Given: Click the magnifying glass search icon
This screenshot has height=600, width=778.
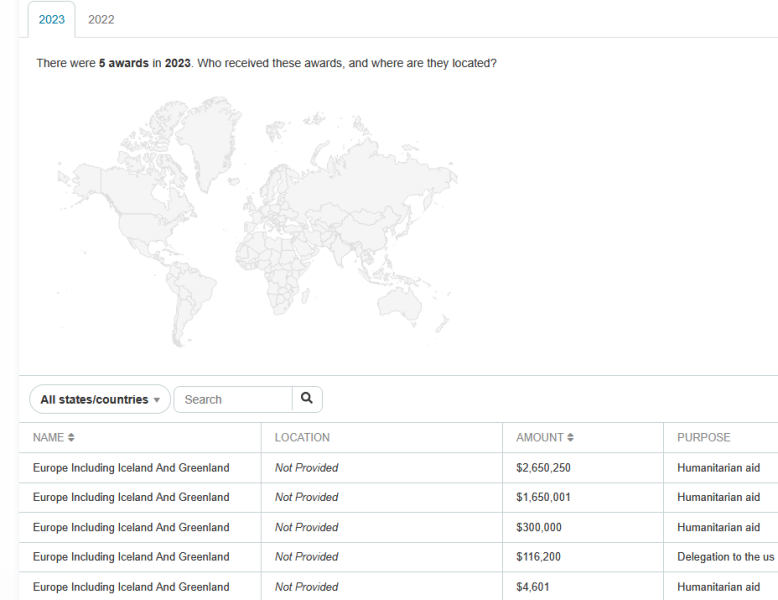Looking at the screenshot, I should pos(307,399).
